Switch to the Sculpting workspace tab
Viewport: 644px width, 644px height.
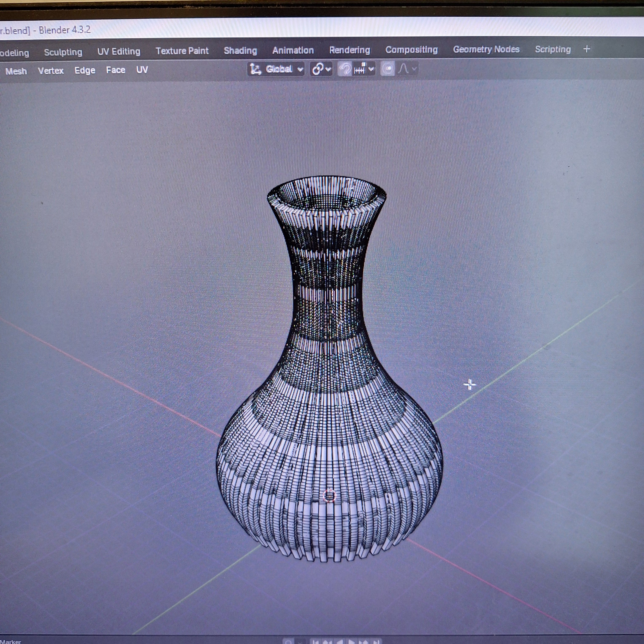coord(63,52)
